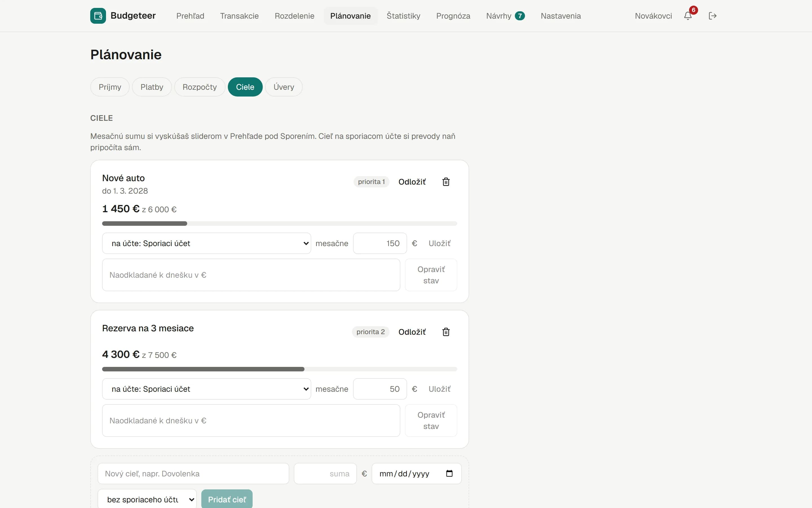The image size is (812, 508).
Task: Expand account dropdown for Rezerva na 3 mesiace
Action: [x=206, y=389]
